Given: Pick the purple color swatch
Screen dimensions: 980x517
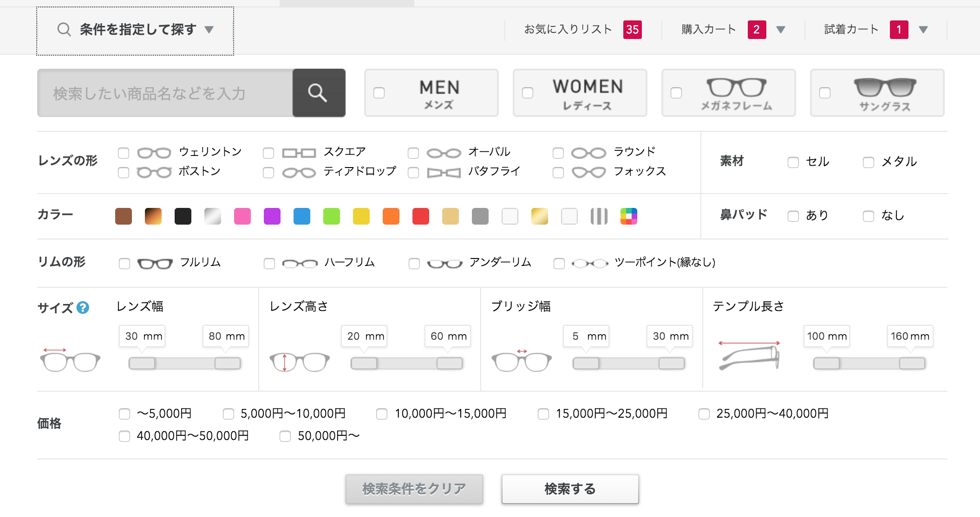Looking at the screenshot, I should tap(272, 216).
